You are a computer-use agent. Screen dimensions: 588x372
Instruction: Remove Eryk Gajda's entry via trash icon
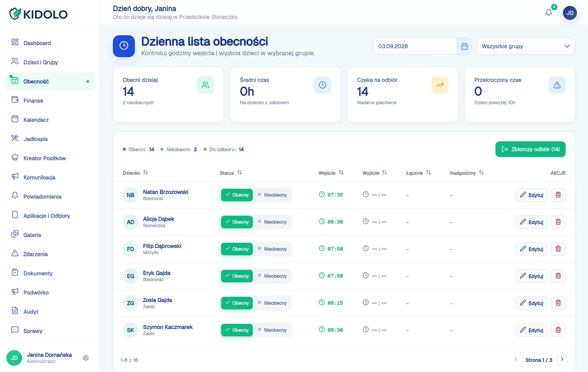click(x=558, y=276)
